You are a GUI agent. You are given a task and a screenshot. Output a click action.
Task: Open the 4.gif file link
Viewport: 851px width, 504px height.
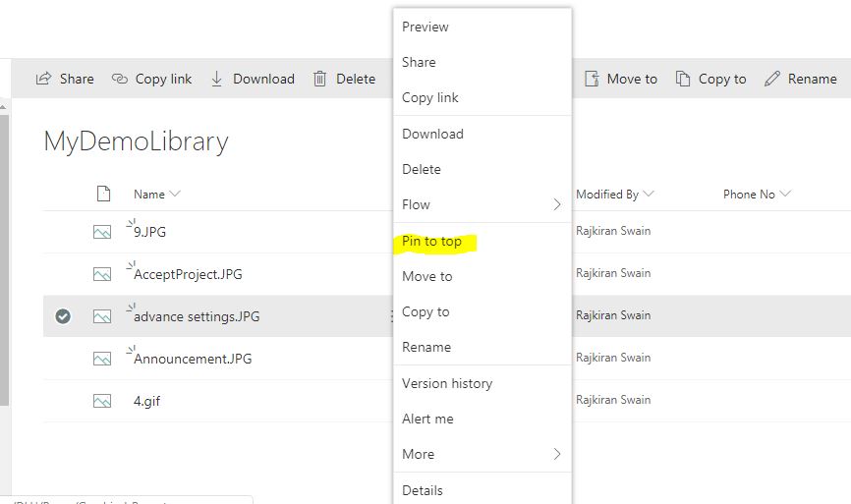146,402
